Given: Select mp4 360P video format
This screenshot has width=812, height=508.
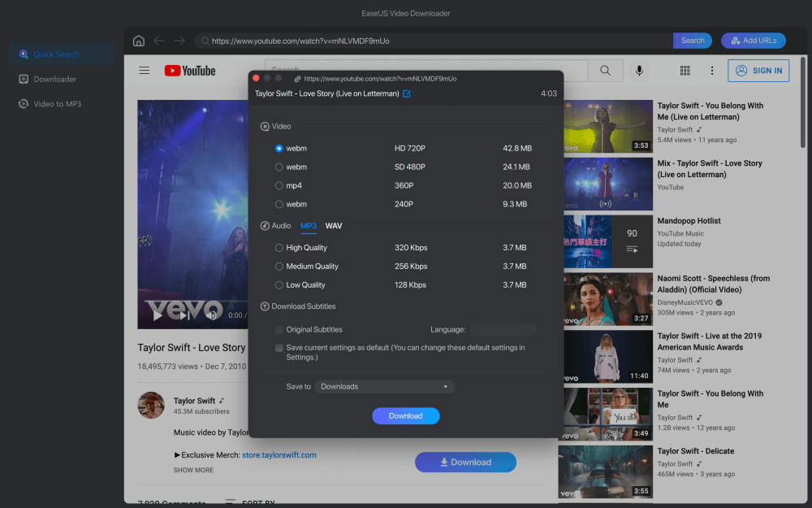Looking at the screenshot, I should [279, 185].
